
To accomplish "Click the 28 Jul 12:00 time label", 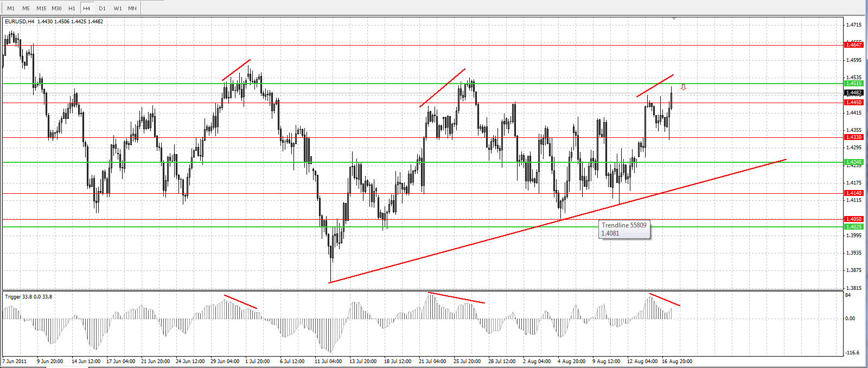I will coord(502,361).
